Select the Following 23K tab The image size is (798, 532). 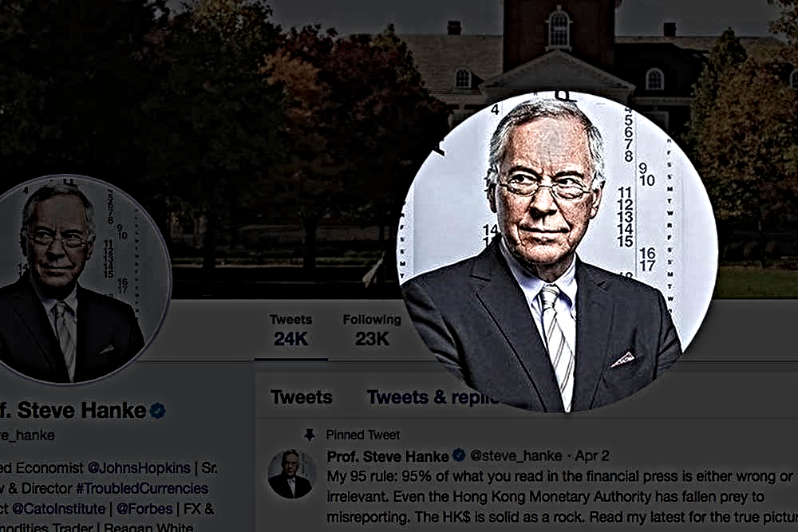point(372,330)
